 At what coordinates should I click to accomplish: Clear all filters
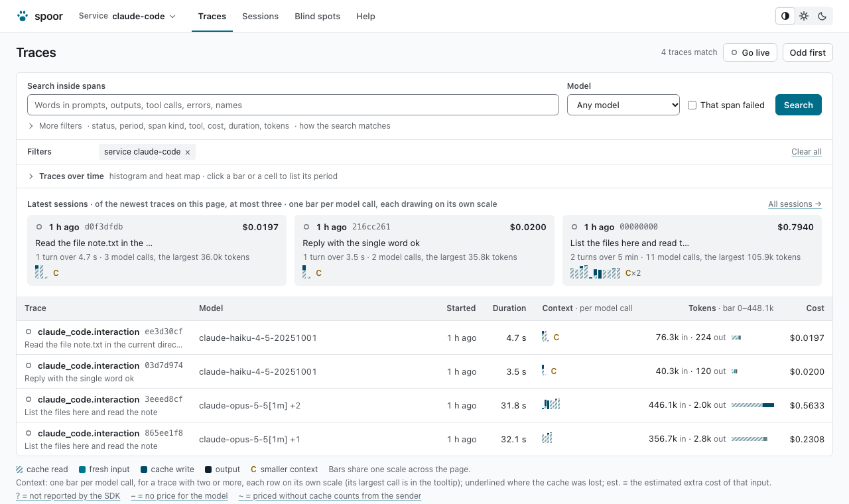tap(807, 152)
